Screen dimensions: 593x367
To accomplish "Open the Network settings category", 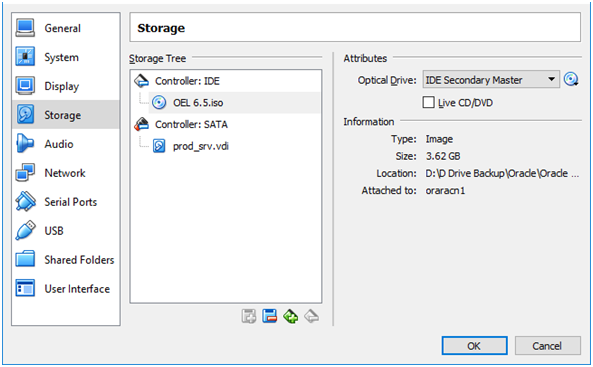I will 66,173.
